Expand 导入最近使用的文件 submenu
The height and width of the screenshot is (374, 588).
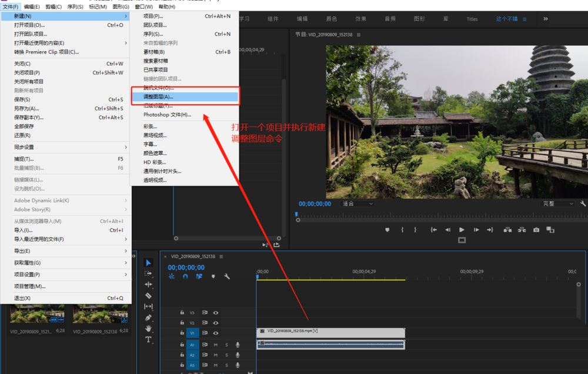tap(66, 239)
